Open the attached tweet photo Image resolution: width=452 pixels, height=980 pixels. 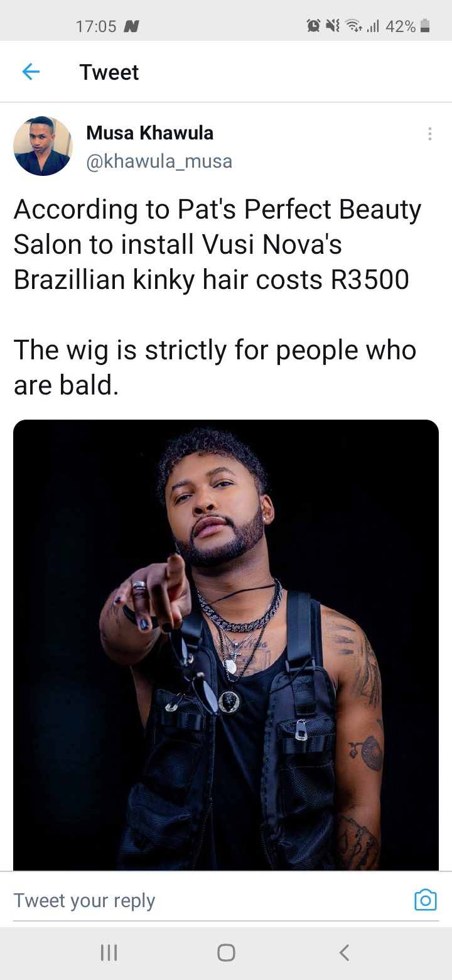(x=226, y=645)
